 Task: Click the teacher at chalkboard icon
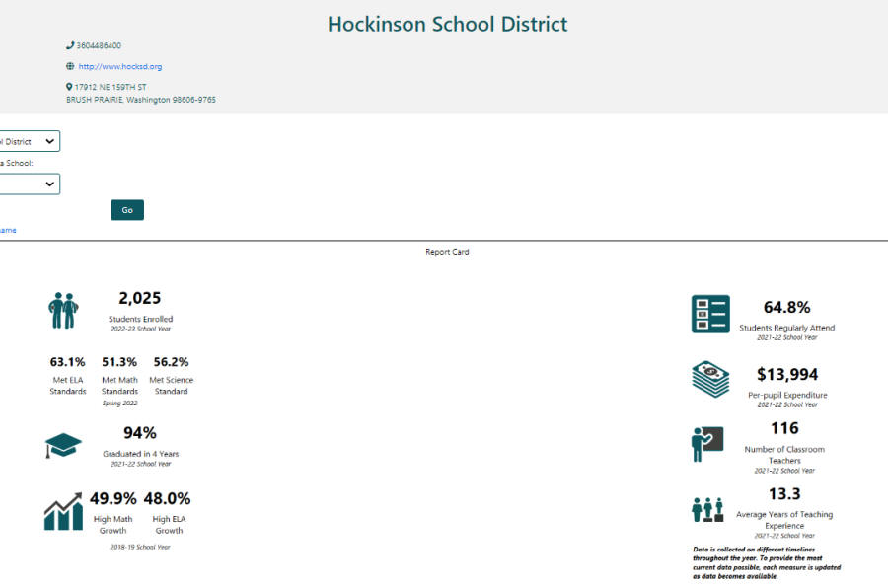pos(707,444)
